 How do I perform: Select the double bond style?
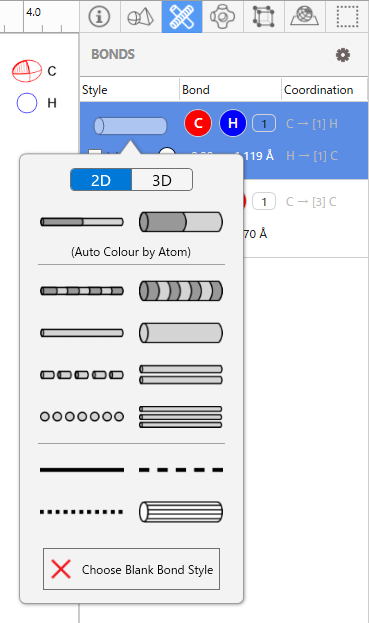[x=181, y=375]
